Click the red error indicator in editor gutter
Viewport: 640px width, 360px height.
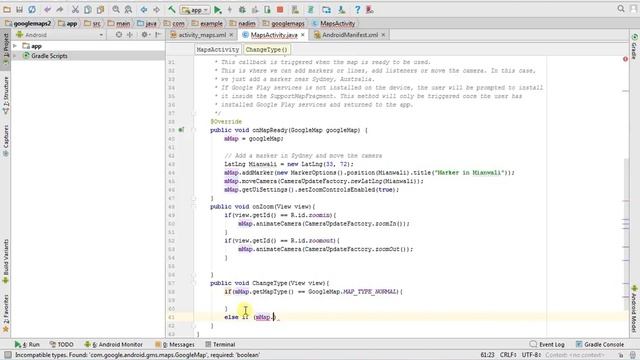tap(625, 59)
